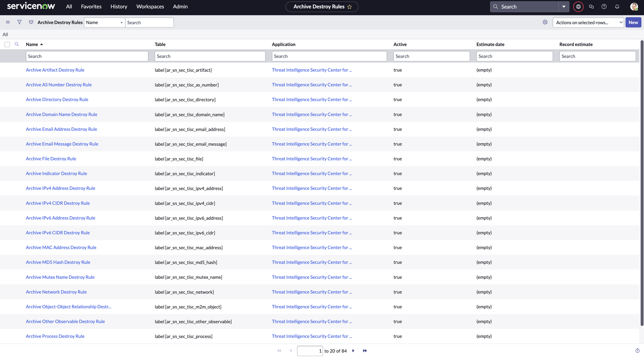Screen dimensions: 644x357
Task: Open Archive Network Destroy Rule
Action: (56, 292)
